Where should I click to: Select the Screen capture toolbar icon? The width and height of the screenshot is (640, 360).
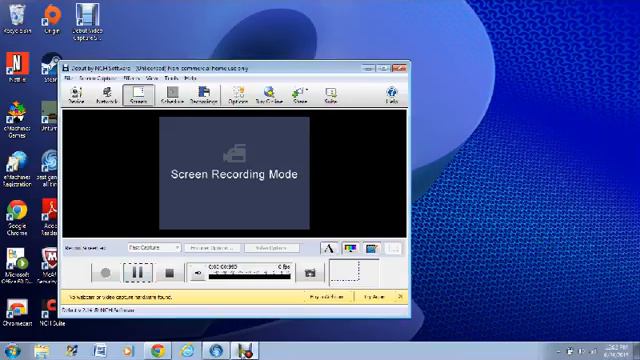138,95
